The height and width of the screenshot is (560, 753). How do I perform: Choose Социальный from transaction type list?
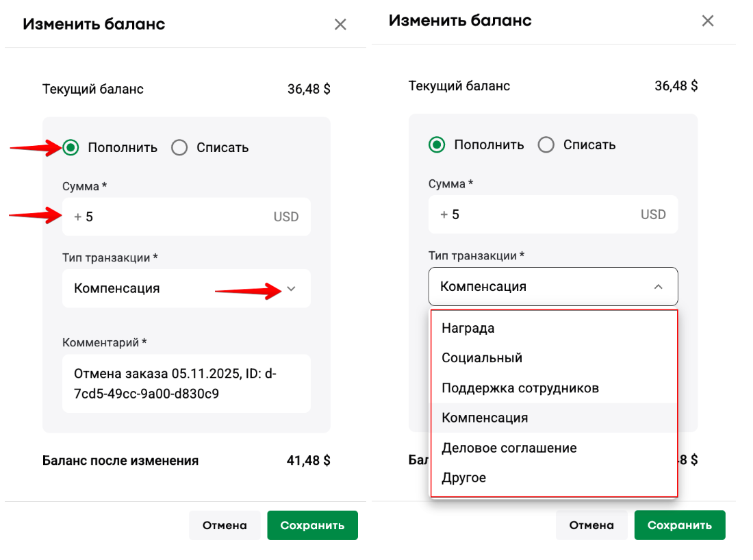pos(482,358)
